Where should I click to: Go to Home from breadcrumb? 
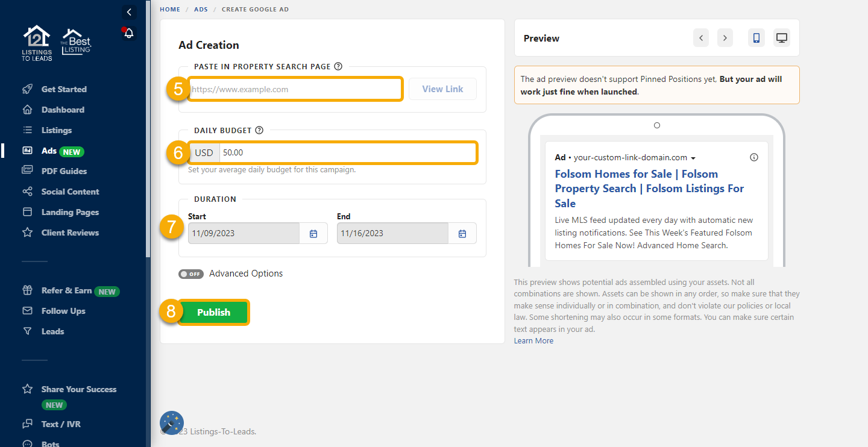[x=169, y=9]
